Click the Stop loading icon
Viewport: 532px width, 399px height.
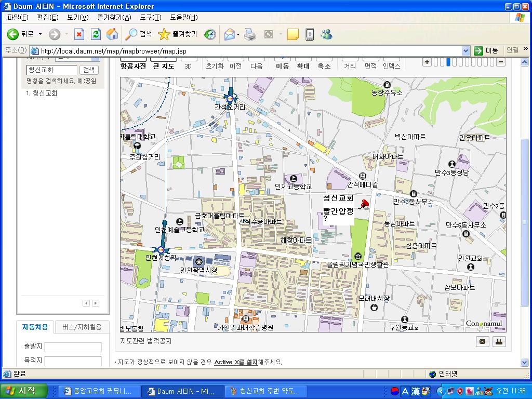pyautogui.click(x=79, y=34)
